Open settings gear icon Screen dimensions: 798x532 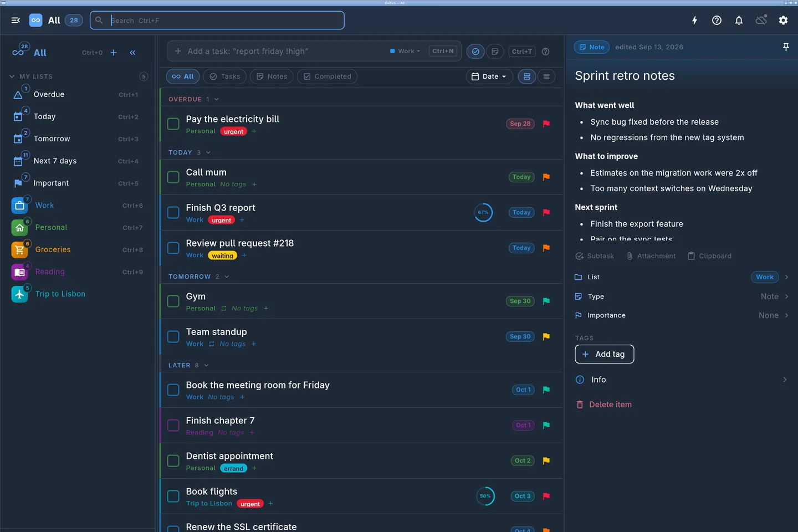point(783,21)
